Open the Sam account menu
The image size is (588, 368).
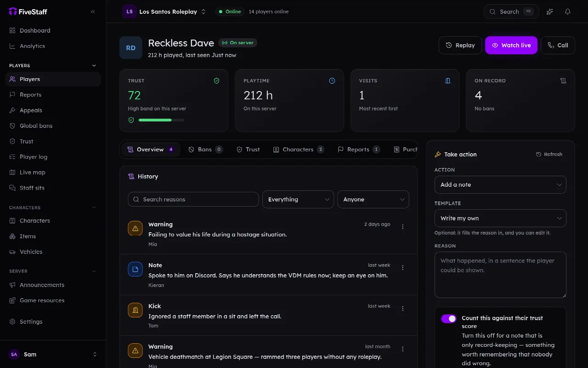[x=53, y=354]
